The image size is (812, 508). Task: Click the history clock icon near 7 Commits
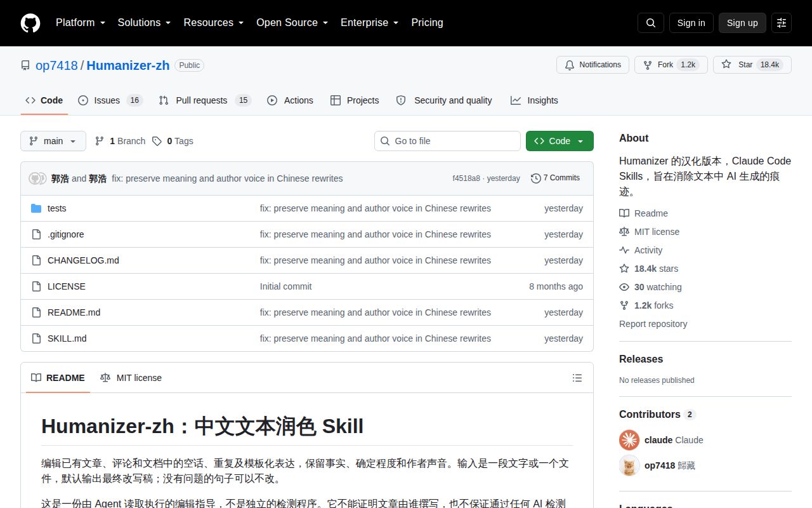536,178
